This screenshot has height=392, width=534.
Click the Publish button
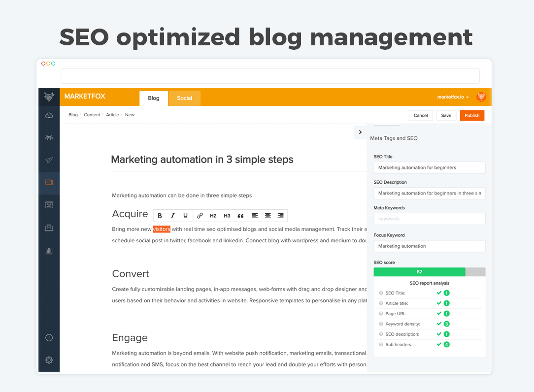472,115
